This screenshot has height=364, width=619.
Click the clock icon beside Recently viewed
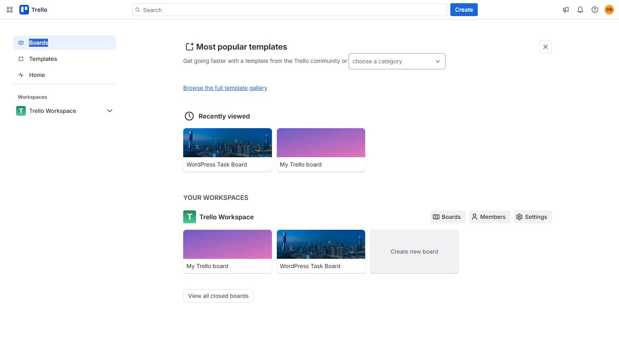click(189, 116)
